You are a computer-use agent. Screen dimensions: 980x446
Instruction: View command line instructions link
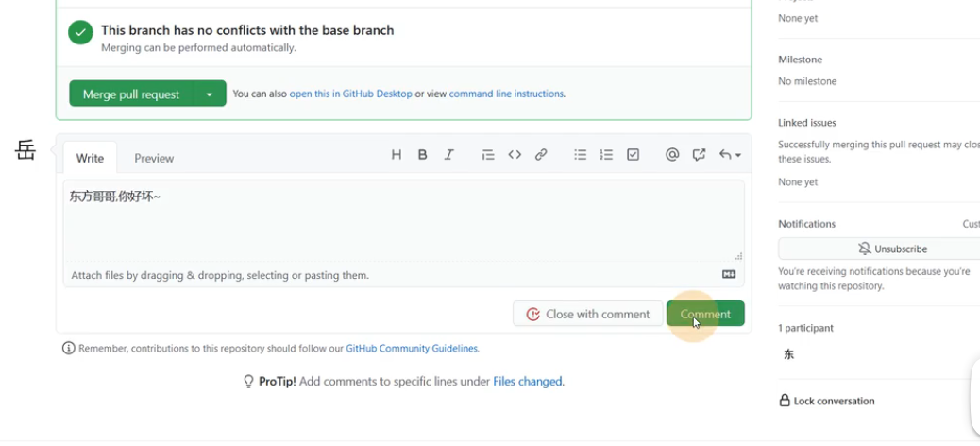pos(506,94)
